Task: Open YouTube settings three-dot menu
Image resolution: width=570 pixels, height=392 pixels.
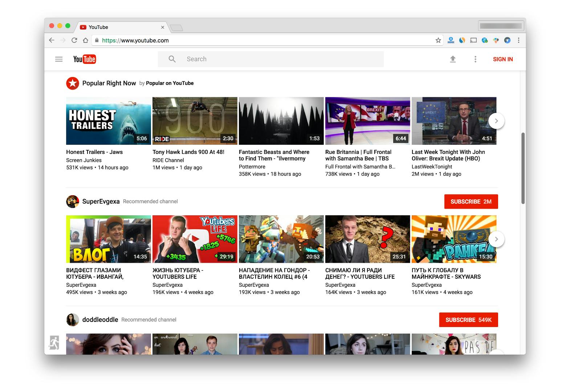Action: click(x=475, y=59)
